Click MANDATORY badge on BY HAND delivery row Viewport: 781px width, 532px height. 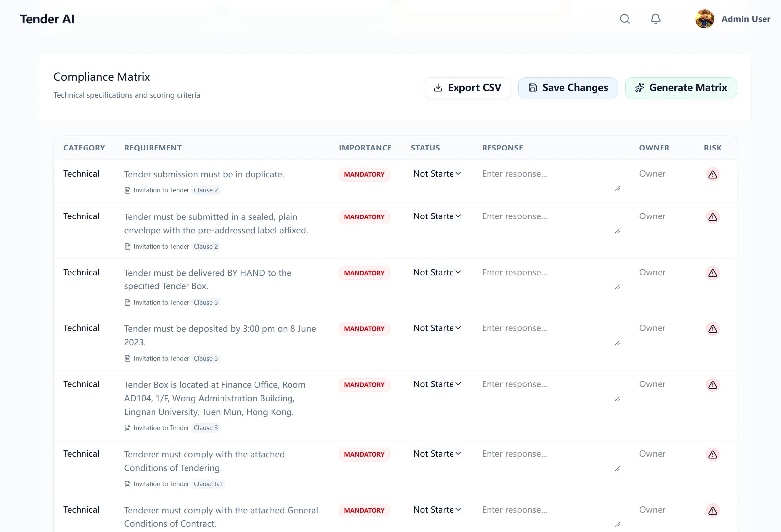364,273
